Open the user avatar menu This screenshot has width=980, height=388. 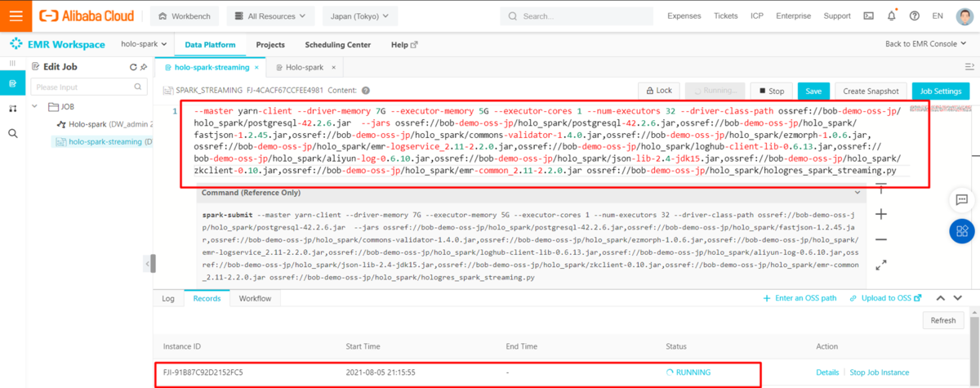pyautogui.click(x=963, y=16)
